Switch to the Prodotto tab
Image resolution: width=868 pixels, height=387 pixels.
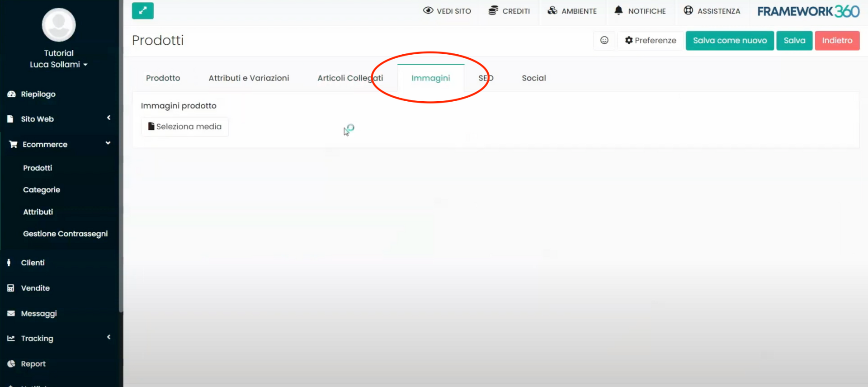click(163, 78)
